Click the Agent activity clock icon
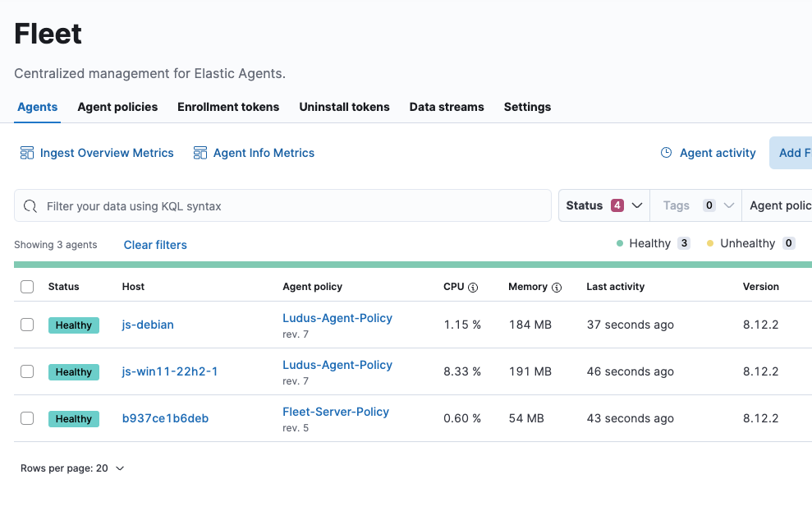The width and height of the screenshot is (812, 507). [x=667, y=153]
